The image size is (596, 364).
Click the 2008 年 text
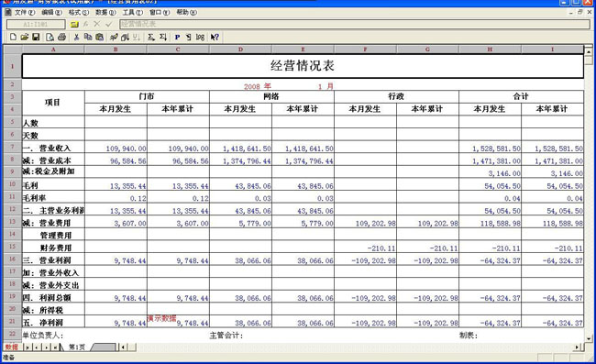coord(258,86)
